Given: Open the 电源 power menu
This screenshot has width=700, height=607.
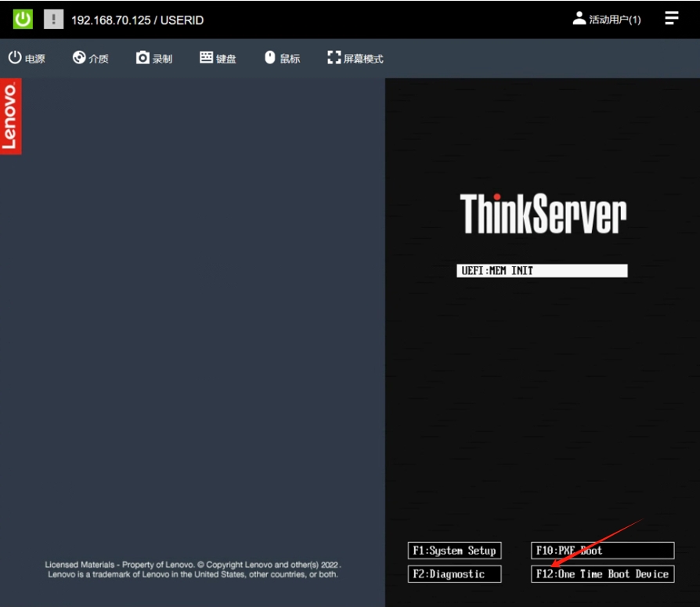Looking at the screenshot, I should 27,58.
